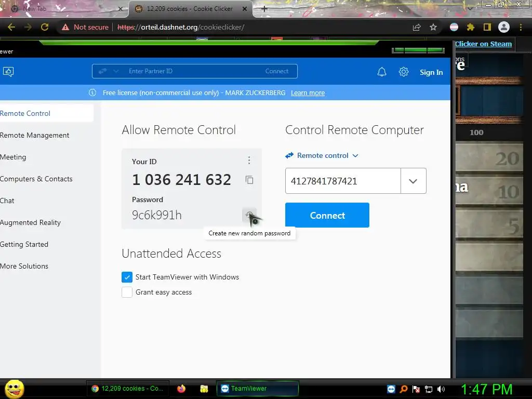
Task: Open Computers & Contacts
Action: click(36, 179)
